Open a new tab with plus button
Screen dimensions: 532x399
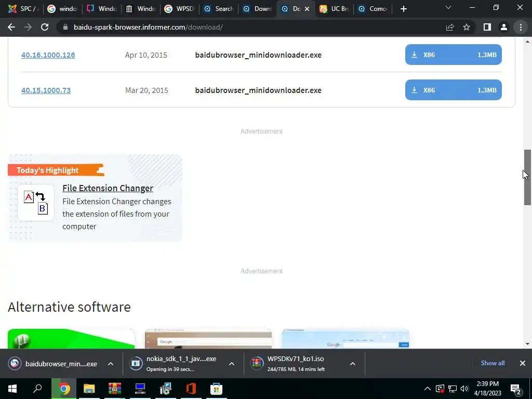(403, 9)
